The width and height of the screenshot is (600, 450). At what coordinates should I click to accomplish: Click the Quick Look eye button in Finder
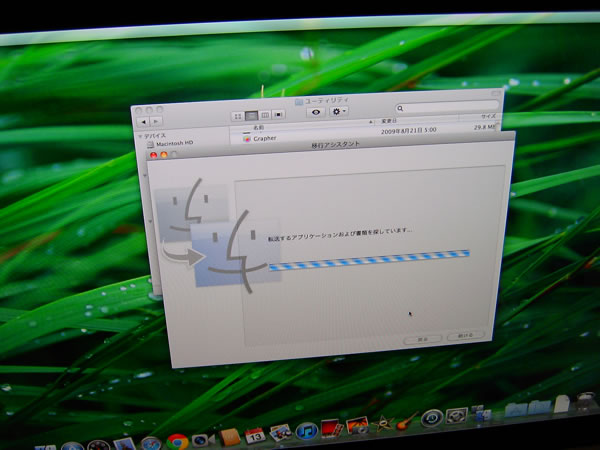click(x=316, y=112)
